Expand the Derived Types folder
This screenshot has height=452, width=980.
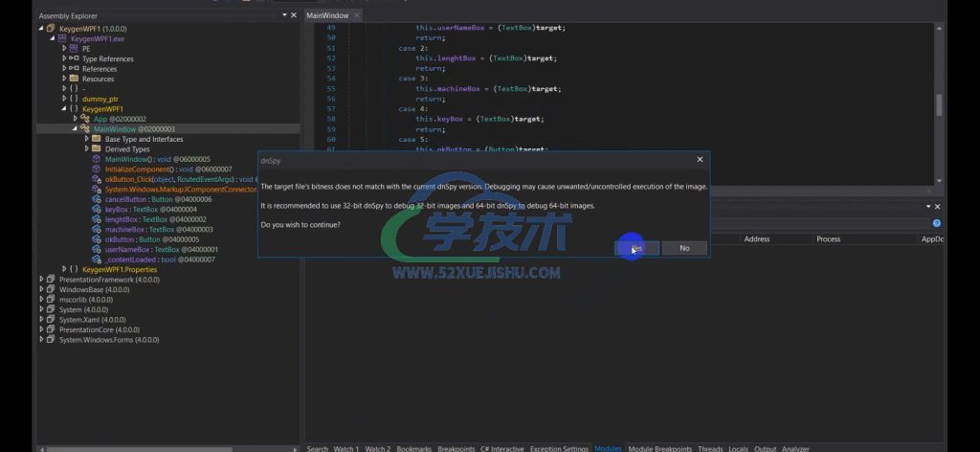pyautogui.click(x=86, y=149)
